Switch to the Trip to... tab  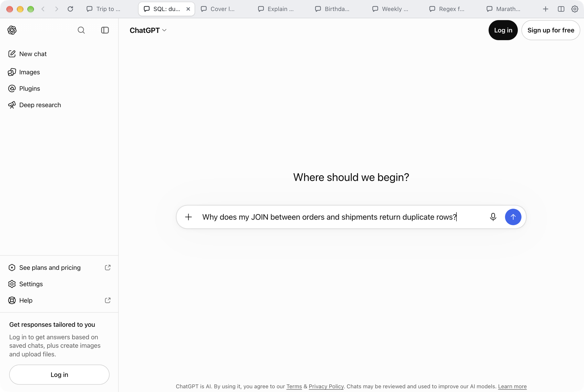109,9
